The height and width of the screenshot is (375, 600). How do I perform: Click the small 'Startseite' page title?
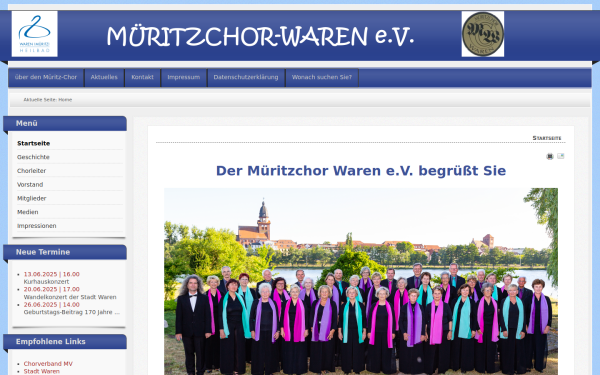coord(547,138)
